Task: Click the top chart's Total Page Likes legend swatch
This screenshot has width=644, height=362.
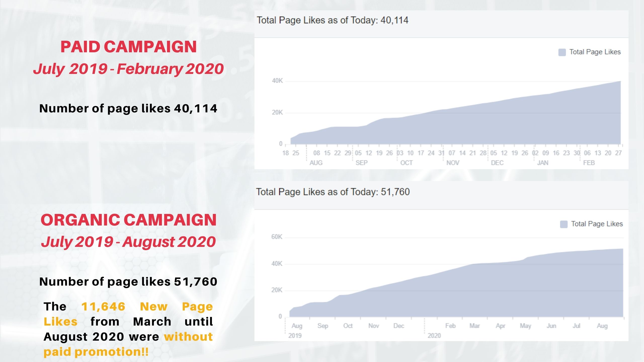Action: coord(562,52)
